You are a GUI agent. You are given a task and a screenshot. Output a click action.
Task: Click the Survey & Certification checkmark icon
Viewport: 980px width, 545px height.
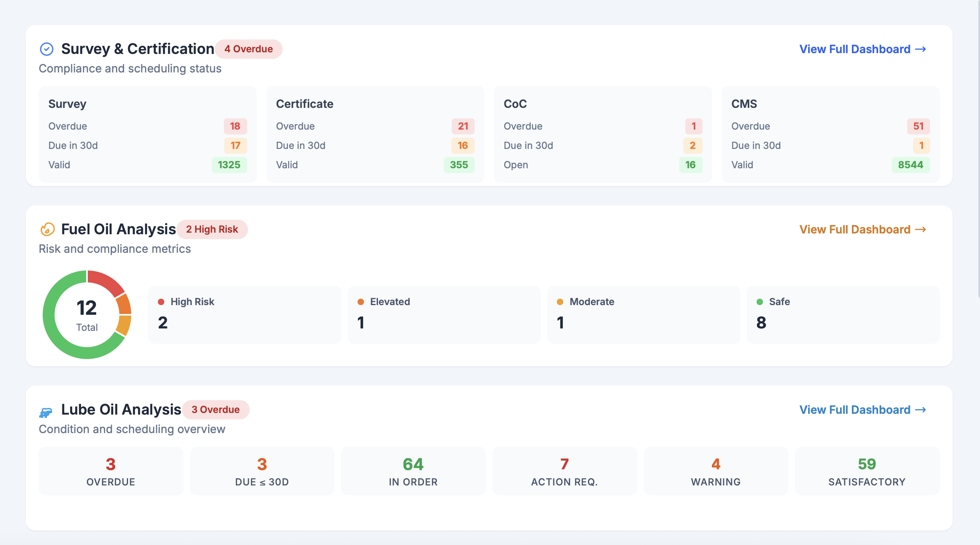pos(47,49)
